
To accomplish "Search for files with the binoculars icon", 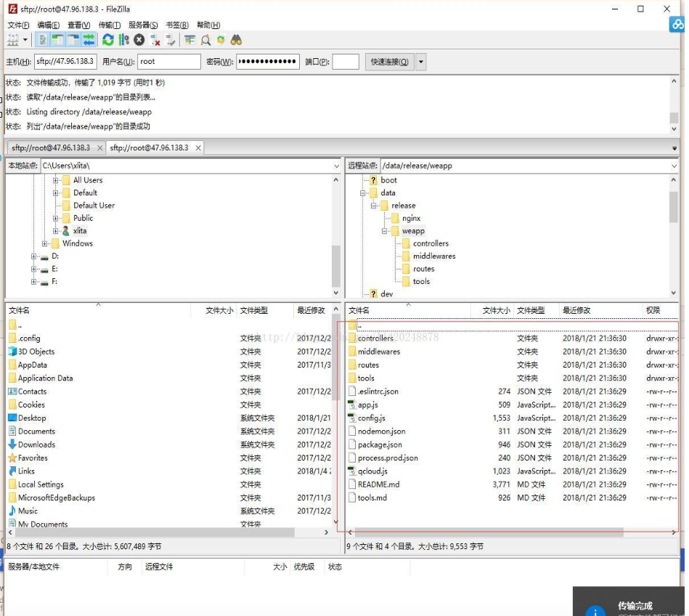I will point(236,41).
